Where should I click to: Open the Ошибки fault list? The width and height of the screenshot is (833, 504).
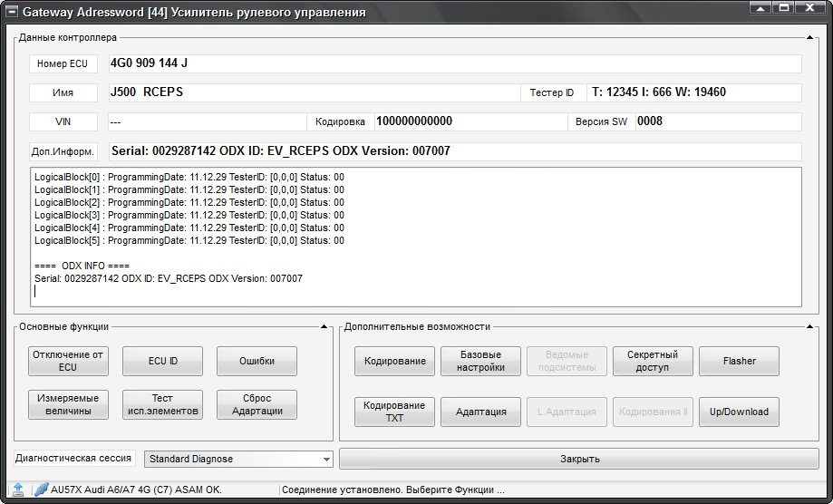click(257, 361)
